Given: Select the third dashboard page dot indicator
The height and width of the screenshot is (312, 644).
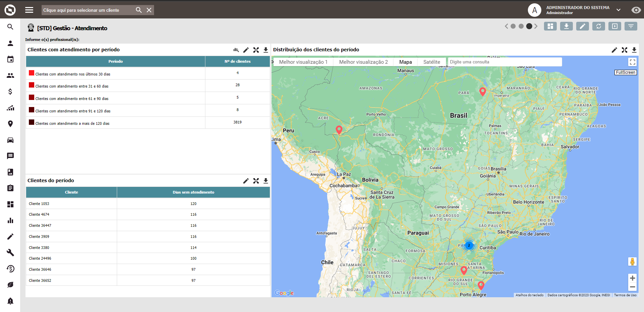Looking at the screenshot, I should pyautogui.click(x=529, y=26).
